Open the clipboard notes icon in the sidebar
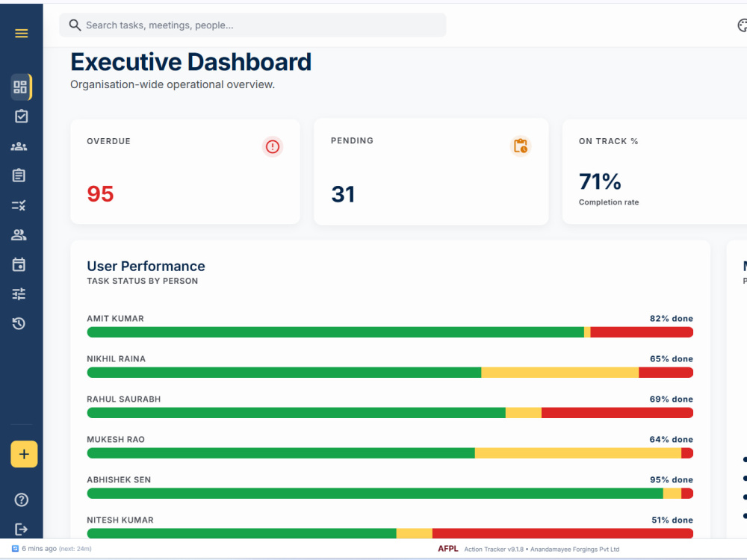Image resolution: width=747 pixels, height=560 pixels. pos(19,175)
